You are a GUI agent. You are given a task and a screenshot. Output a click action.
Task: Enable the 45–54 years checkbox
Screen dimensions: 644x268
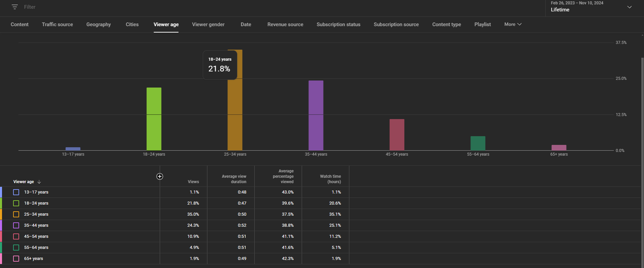point(16,236)
